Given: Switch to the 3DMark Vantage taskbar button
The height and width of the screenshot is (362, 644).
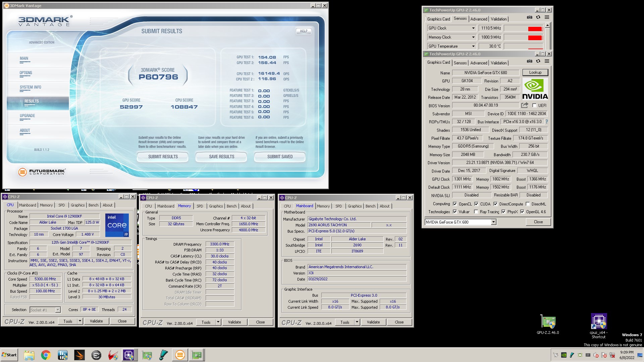Looking at the screenshot, I should (180, 355).
